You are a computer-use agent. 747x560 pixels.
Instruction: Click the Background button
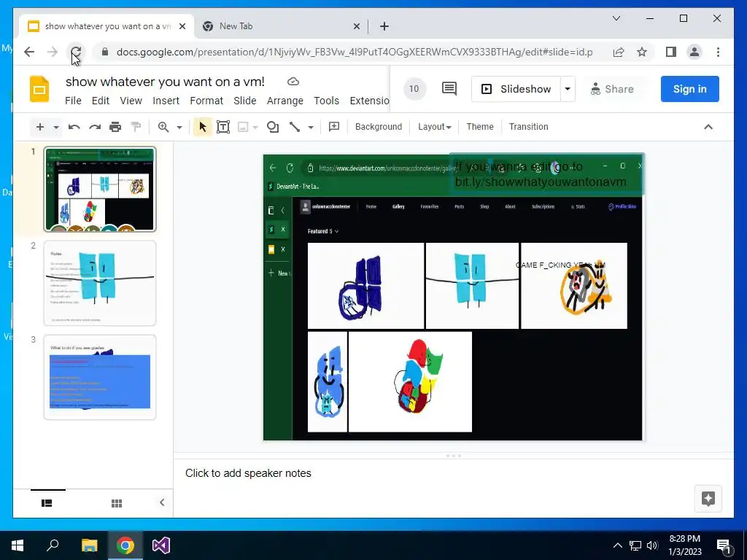[379, 127]
